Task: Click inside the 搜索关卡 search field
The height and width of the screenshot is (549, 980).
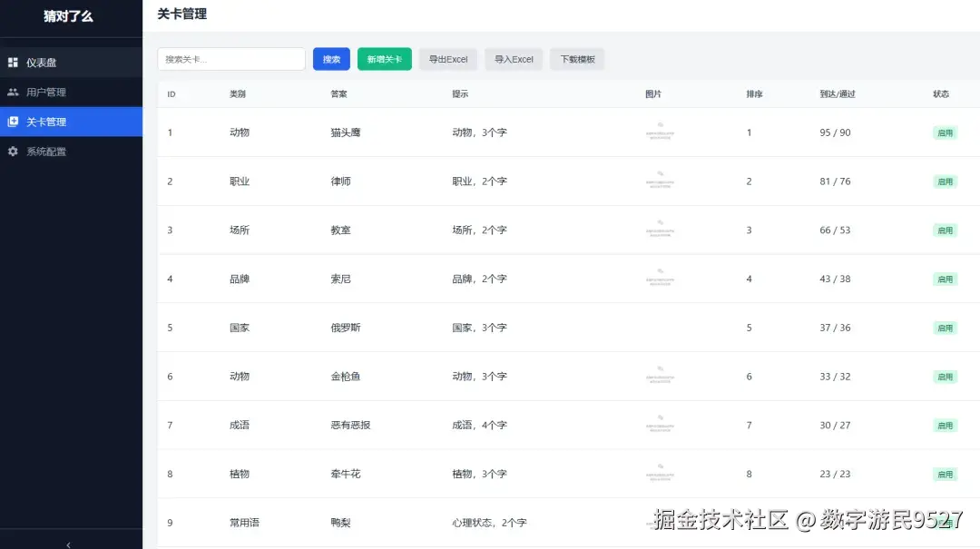Action: [x=231, y=58]
